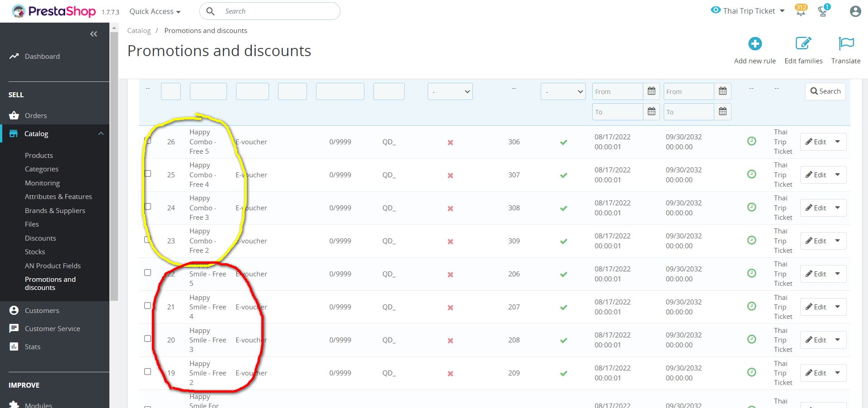Open Stocks in Catalog menu

[x=35, y=252]
